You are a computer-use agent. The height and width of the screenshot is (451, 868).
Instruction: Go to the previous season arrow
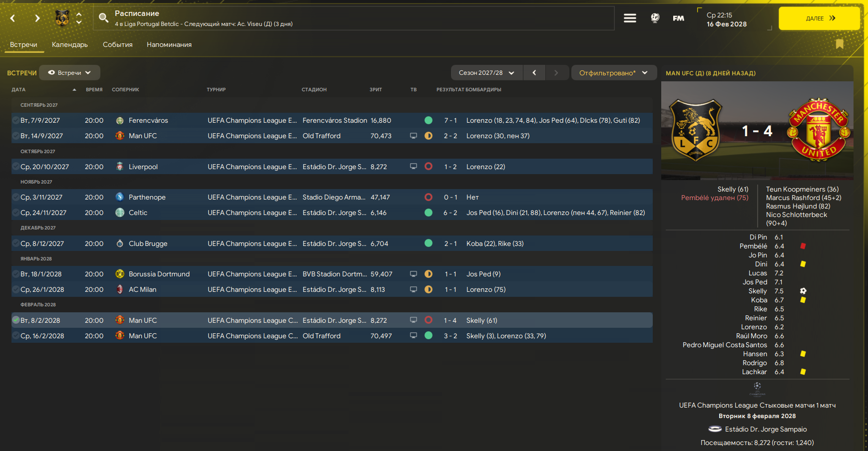[x=534, y=73]
